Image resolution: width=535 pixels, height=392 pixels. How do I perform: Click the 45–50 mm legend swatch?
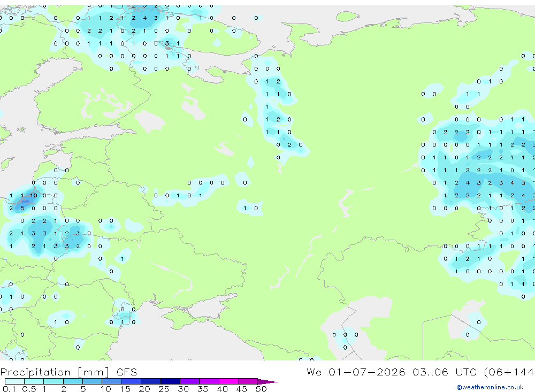coord(248,381)
